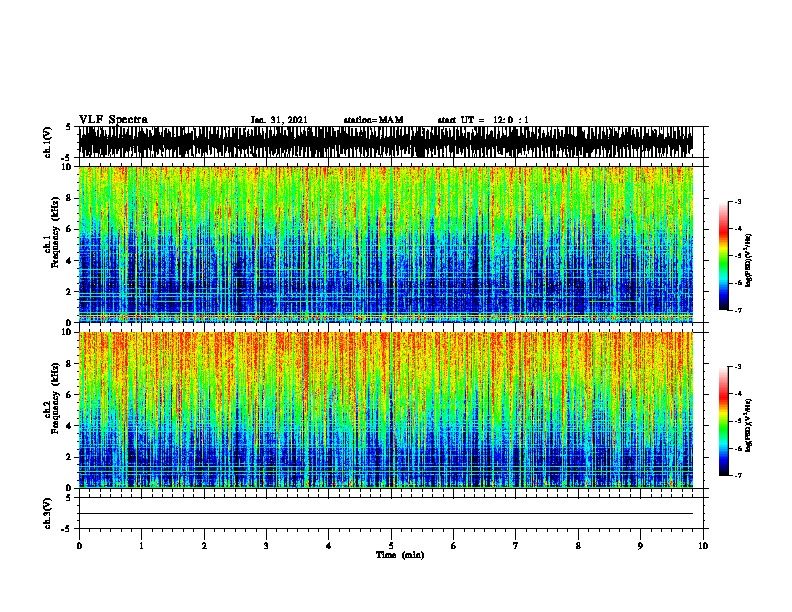This screenshot has width=792, height=612.
Task: Click time axis tick label '9'
Action: [640, 546]
